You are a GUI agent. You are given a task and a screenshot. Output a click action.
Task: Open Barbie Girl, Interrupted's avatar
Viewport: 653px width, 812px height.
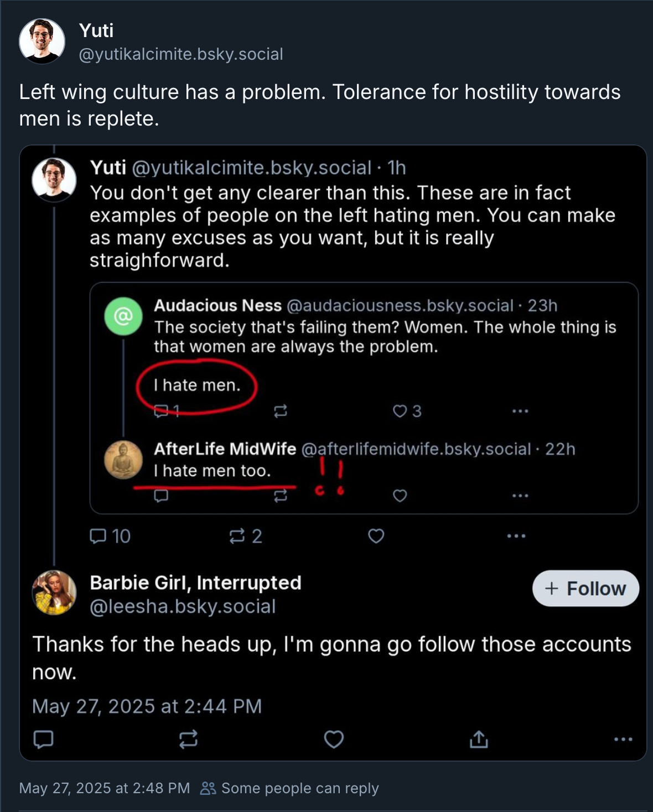[x=54, y=593]
